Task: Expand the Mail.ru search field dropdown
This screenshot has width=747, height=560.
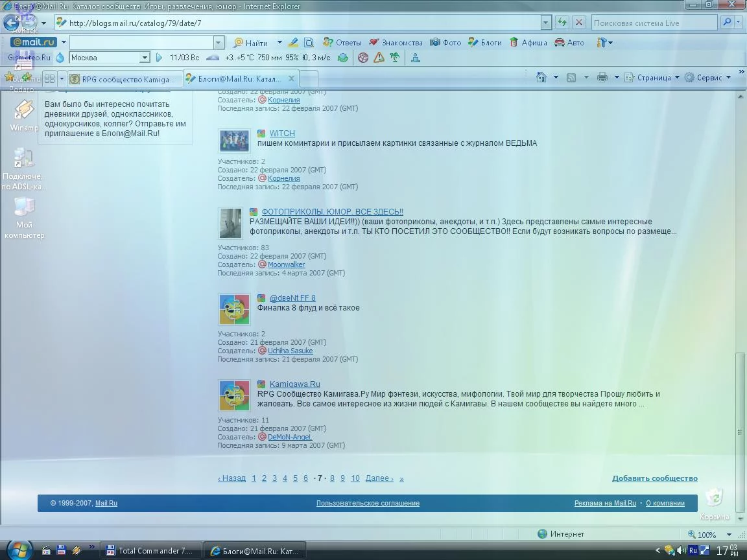Action: tap(218, 42)
